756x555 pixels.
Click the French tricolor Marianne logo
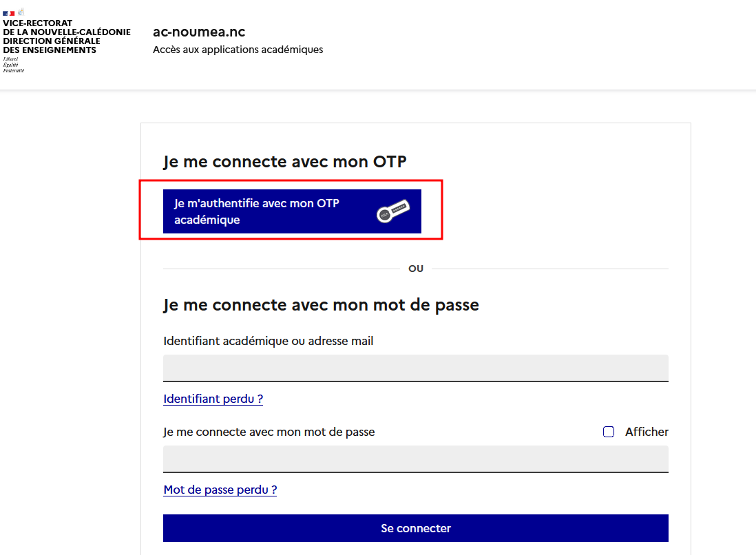pyautogui.click(x=9, y=13)
